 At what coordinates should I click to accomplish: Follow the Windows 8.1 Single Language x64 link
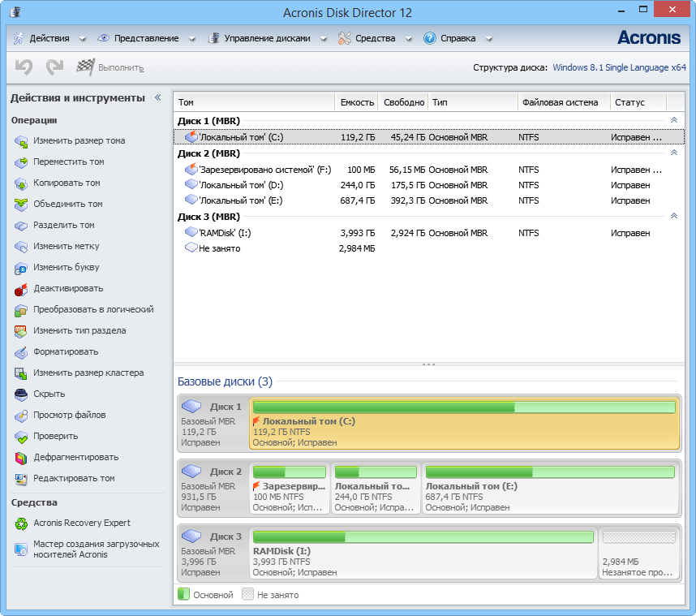pyautogui.click(x=619, y=68)
